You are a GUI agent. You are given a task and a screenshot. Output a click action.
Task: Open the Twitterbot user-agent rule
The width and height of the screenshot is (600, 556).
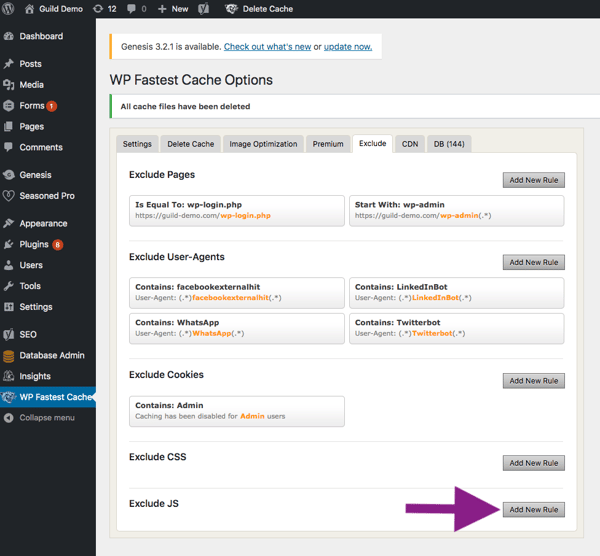pos(457,329)
